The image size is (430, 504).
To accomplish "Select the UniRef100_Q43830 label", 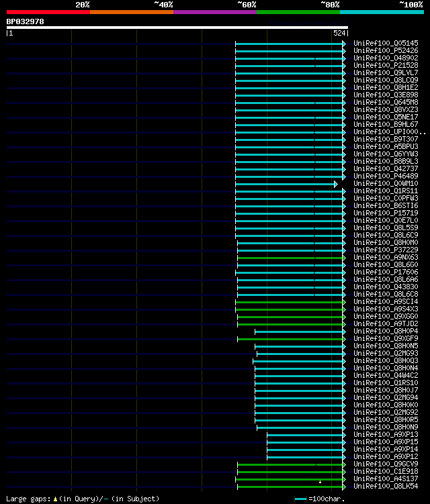I will pyautogui.click(x=386, y=287).
